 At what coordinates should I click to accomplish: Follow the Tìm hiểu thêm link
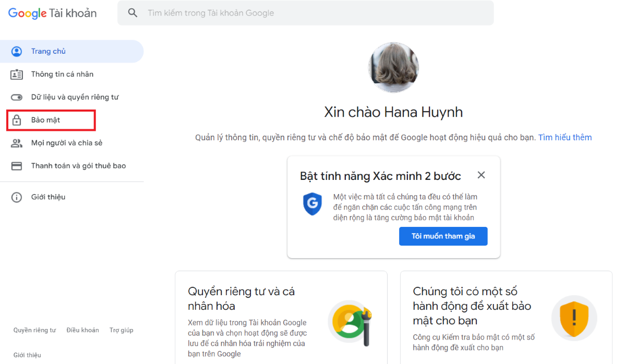[565, 138]
